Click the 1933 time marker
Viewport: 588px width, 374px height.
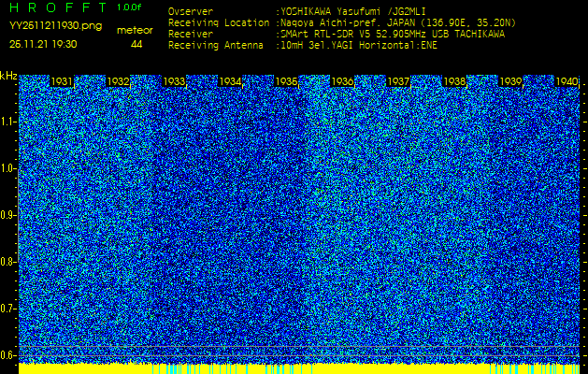pos(174,81)
